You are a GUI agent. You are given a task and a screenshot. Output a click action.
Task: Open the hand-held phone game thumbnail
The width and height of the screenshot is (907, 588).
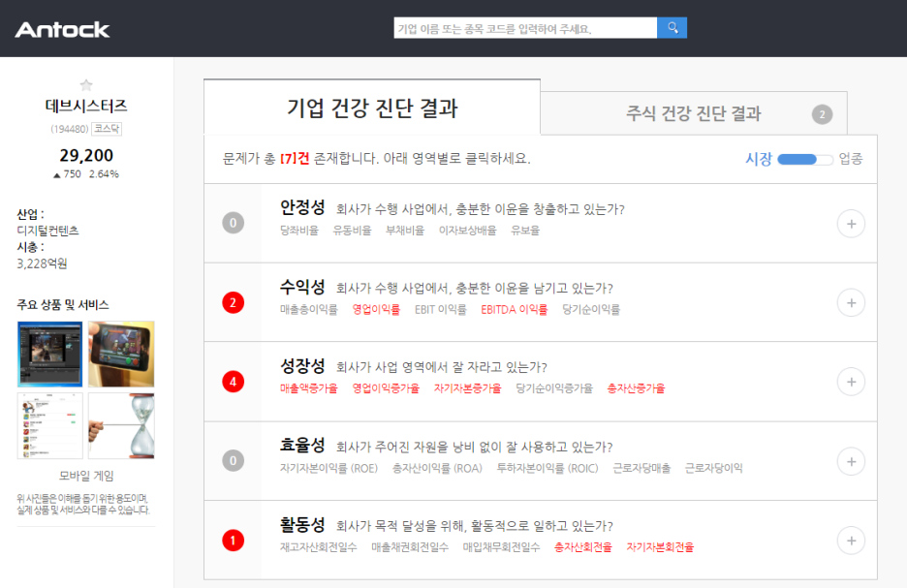(x=121, y=354)
